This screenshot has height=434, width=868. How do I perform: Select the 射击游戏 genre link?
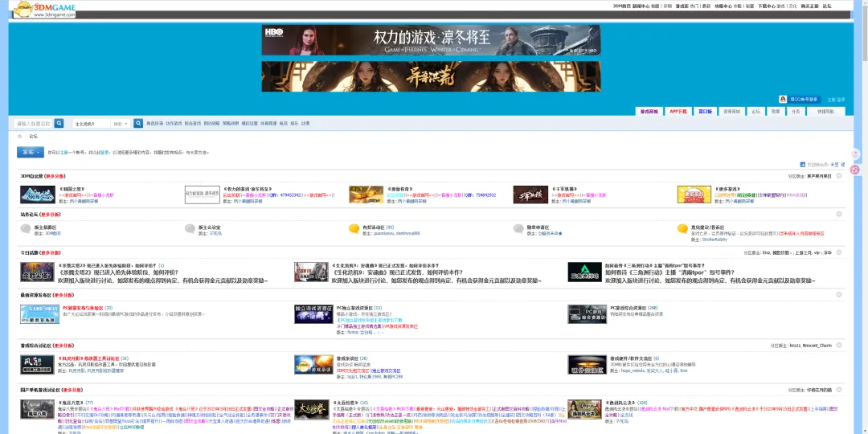click(x=193, y=124)
